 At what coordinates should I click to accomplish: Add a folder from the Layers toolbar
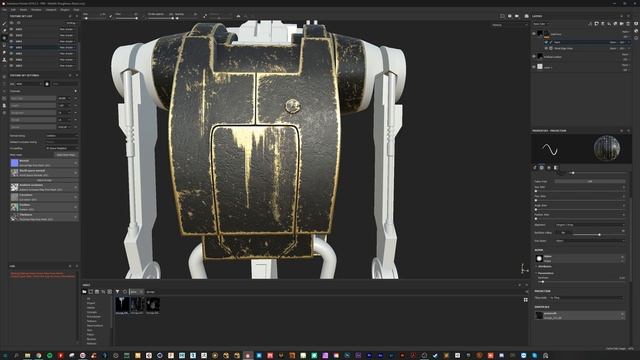pyautogui.click(x=622, y=24)
